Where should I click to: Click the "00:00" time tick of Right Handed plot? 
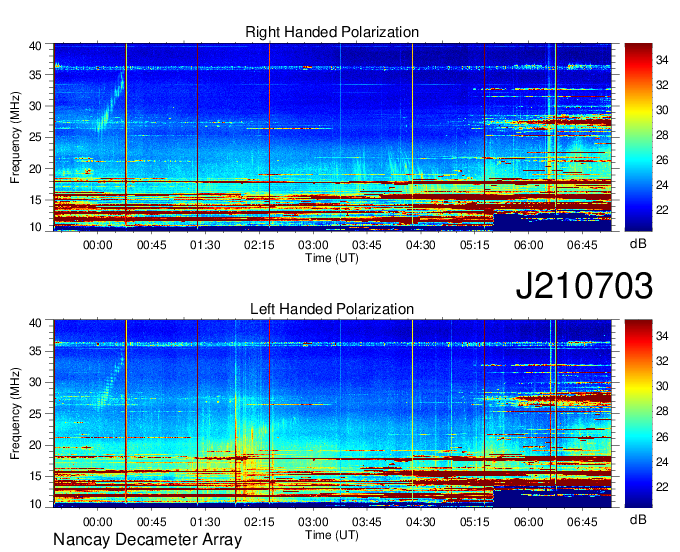(x=98, y=245)
